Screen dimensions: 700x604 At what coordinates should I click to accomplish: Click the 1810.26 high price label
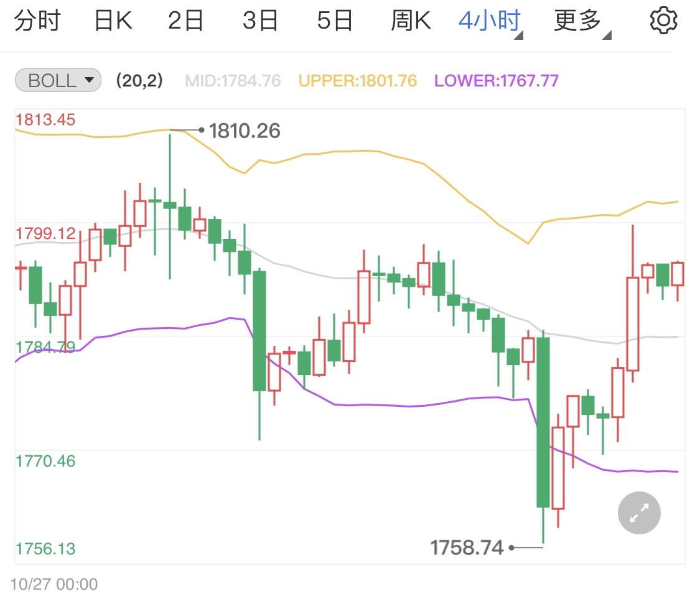pos(245,131)
